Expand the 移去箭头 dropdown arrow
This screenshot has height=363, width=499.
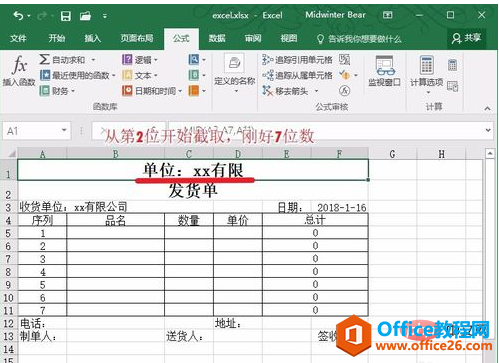(x=316, y=91)
